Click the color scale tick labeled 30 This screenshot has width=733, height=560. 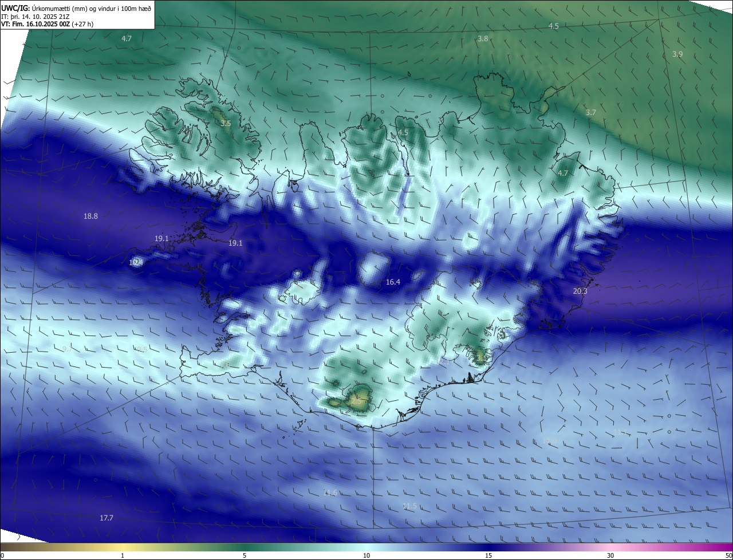(x=610, y=556)
